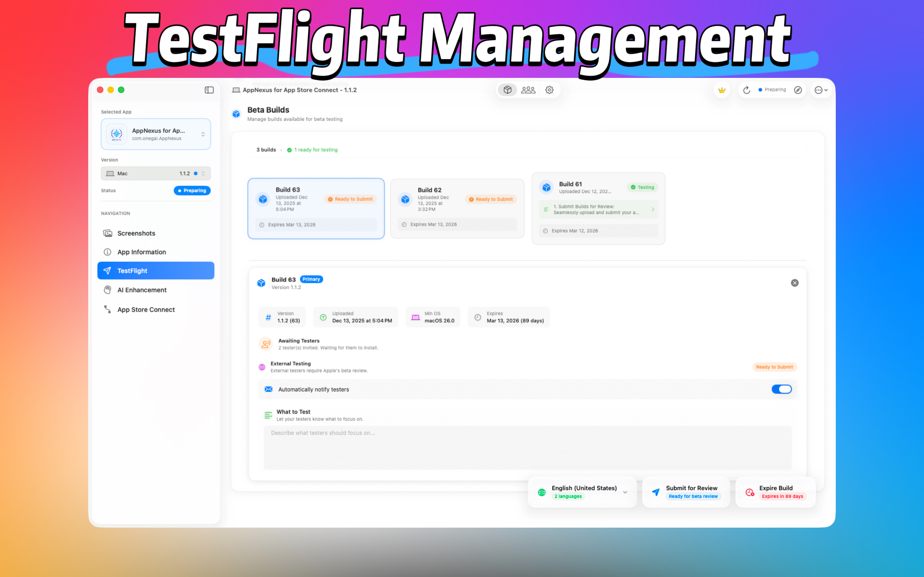Open App Information in the sidebar
This screenshot has height=577, width=924.
[x=141, y=252]
